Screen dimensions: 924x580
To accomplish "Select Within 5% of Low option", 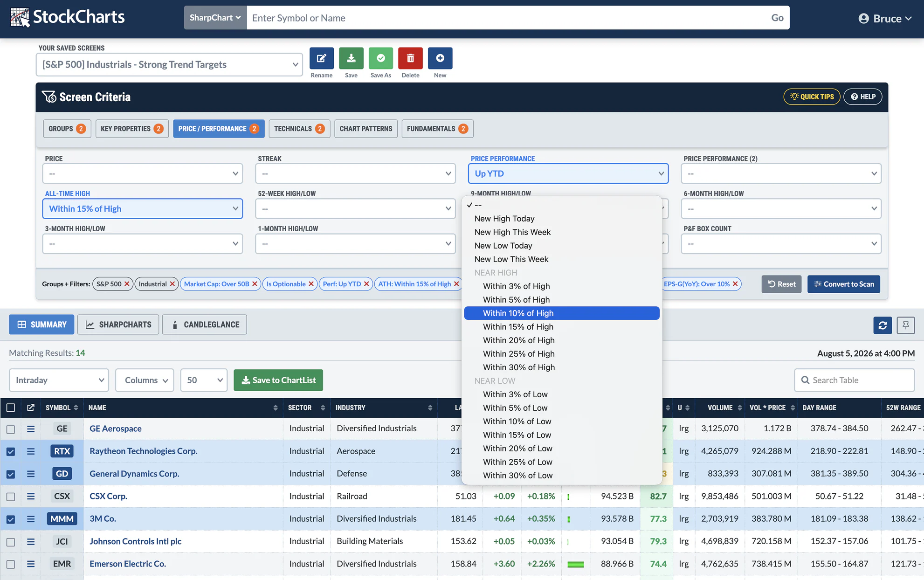I will 562,408.
